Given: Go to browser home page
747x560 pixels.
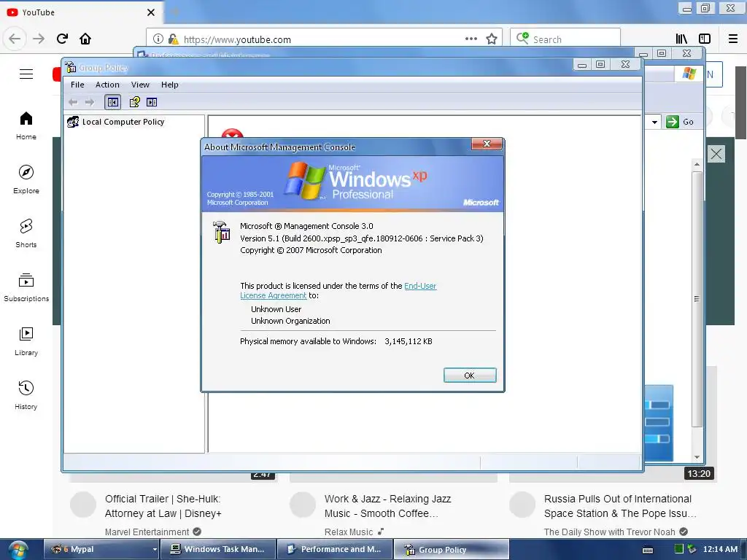Looking at the screenshot, I should (85, 39).
